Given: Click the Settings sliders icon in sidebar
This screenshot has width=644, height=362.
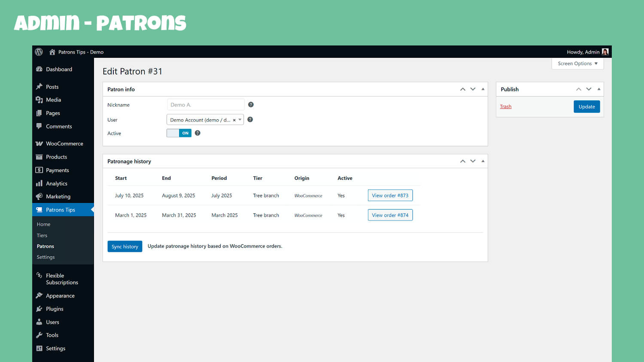Looking at the screenshot, I should [39, 348].
